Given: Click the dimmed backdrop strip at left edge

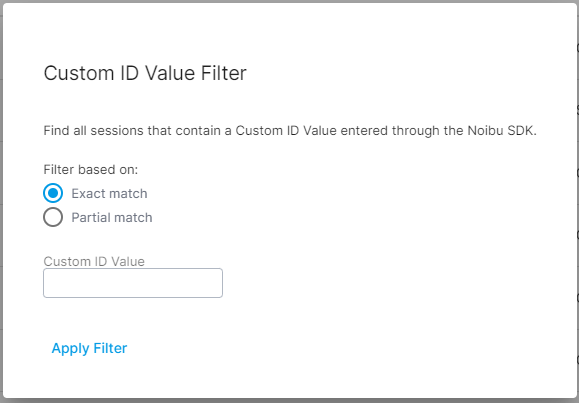Looking at the screenshot, I should [1, 201].
